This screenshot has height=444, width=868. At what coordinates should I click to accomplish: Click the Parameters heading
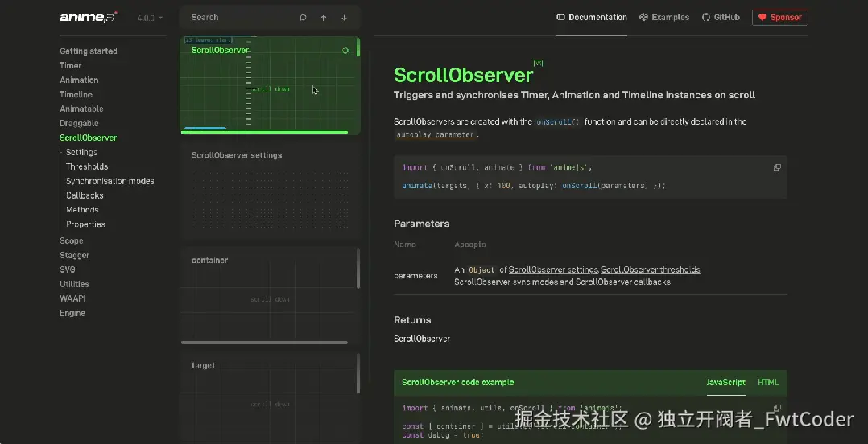pyautogui.click(x=422, y=224)
